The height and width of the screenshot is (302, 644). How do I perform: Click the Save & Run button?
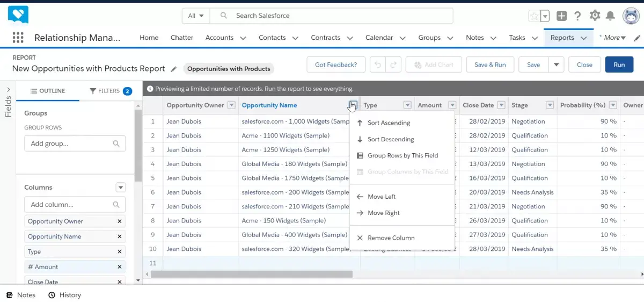(x=490, y=64)
